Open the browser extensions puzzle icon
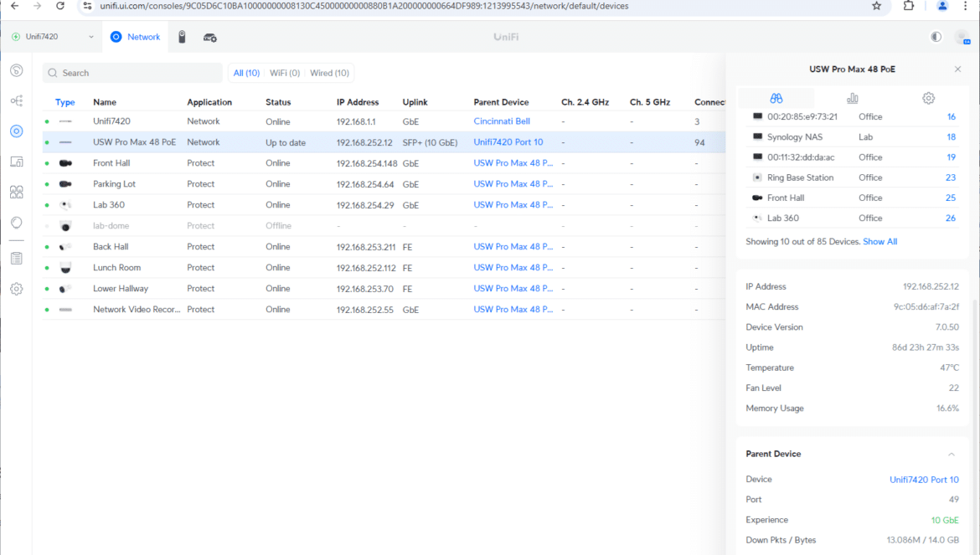The height and width of the screenshot is (555, 980). tap(908, 6)
